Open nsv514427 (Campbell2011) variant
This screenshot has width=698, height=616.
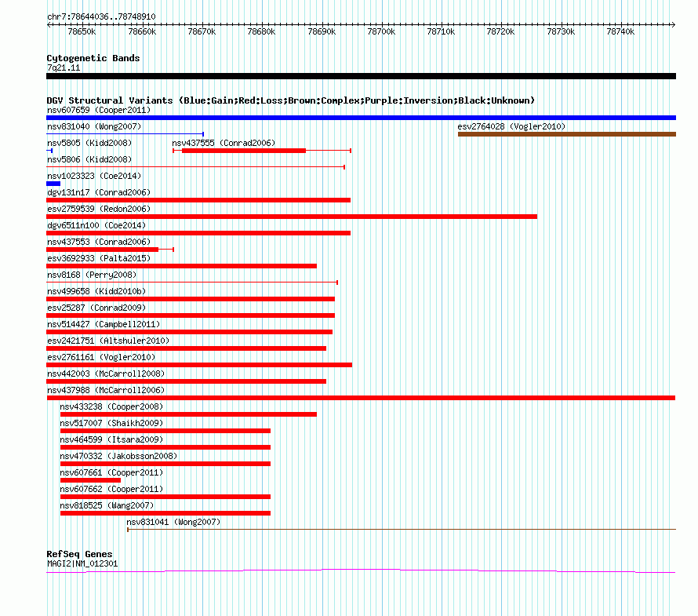coord(104,324)
